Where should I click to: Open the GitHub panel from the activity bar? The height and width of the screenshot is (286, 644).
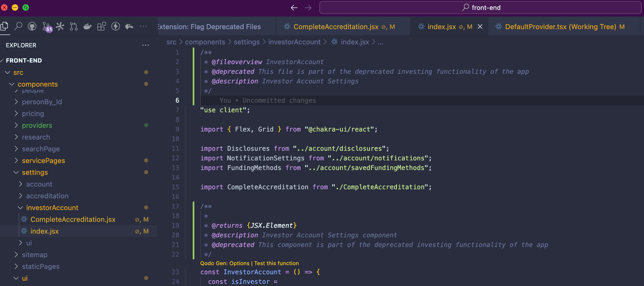tap(32, 26)
